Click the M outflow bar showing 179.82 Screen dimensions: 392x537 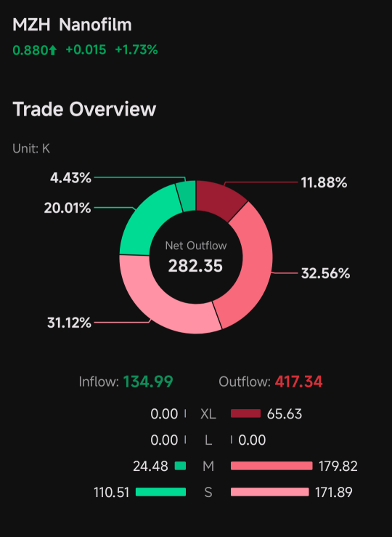271,466
